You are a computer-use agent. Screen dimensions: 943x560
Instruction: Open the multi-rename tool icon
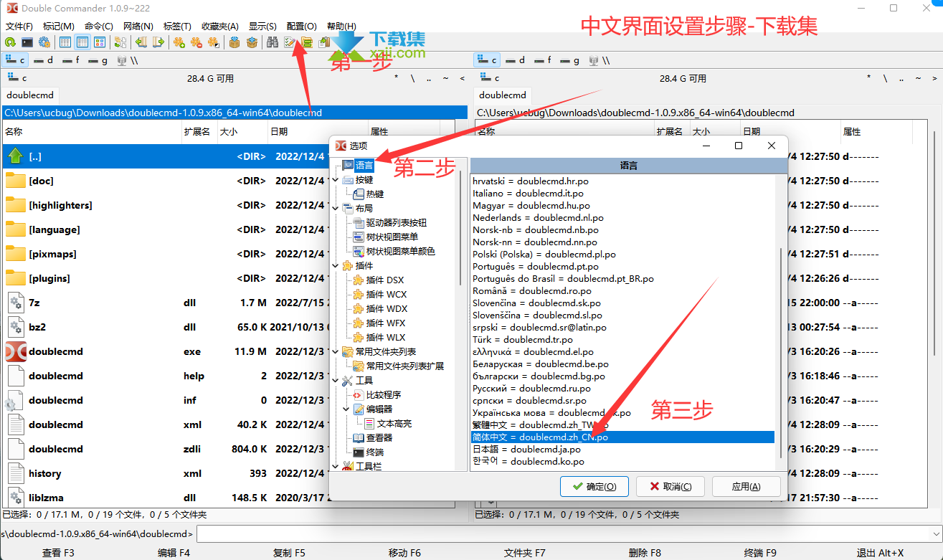point(290,42)
